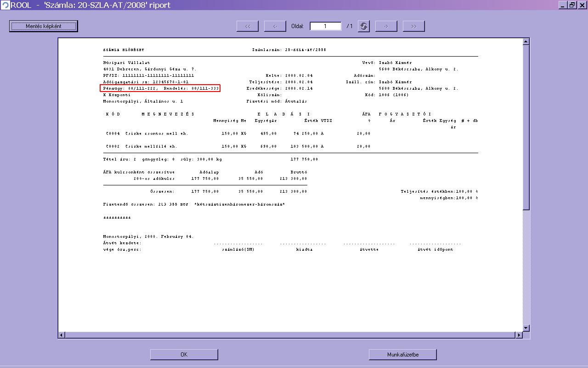Click the horizontal scrollbar right arrow
The height and width of the screenshot is (368, 588).
point(520,335)
